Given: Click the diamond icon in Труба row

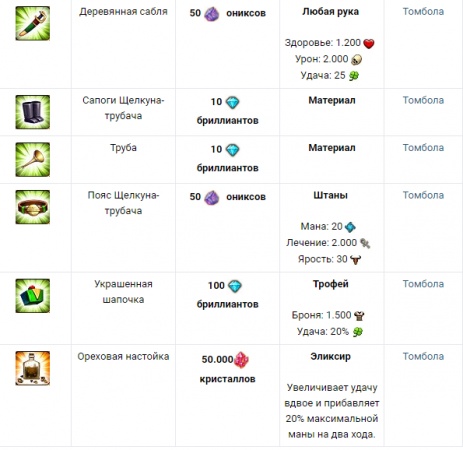Looking at the screenshot, I should [233, 150].
